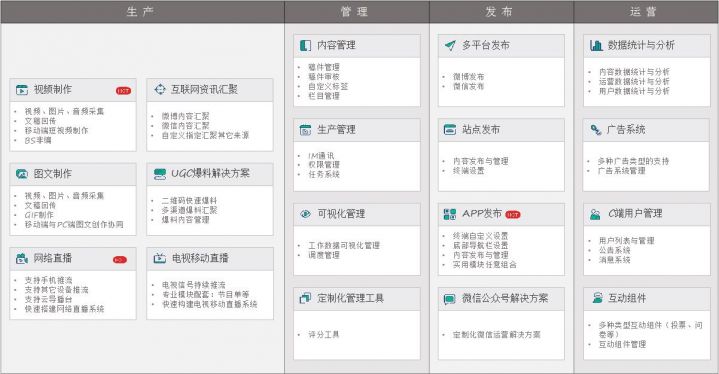The image size is (719, 374).
Task: Open the 视频制作 card title
Action: tap(53, 89)
